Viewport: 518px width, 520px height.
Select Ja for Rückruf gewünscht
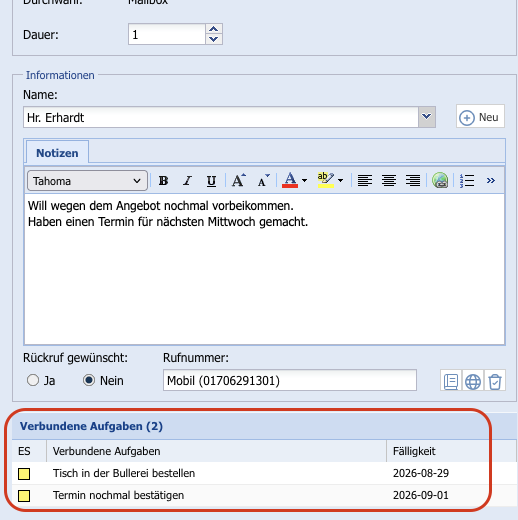pos(33,380)
